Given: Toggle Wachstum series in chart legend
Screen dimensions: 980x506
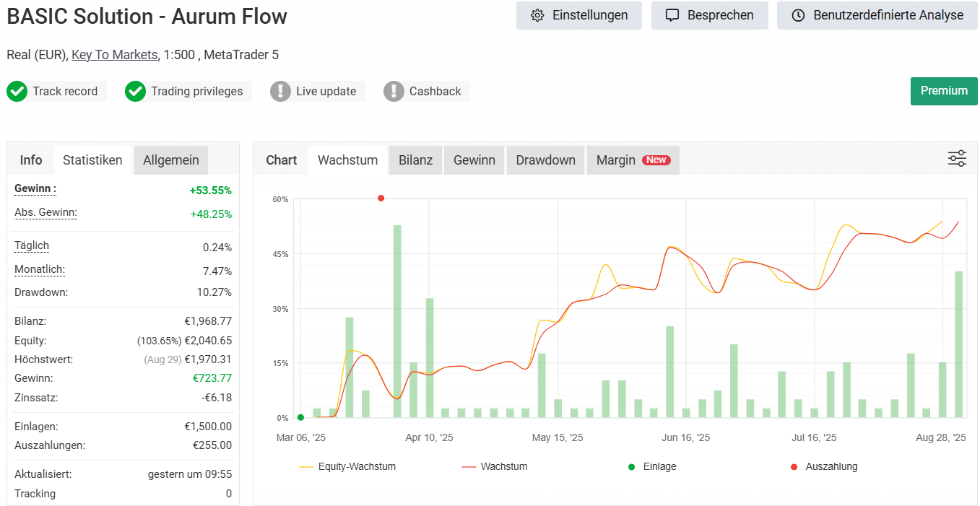Looking at the screenshot, I should pos(495,467).
